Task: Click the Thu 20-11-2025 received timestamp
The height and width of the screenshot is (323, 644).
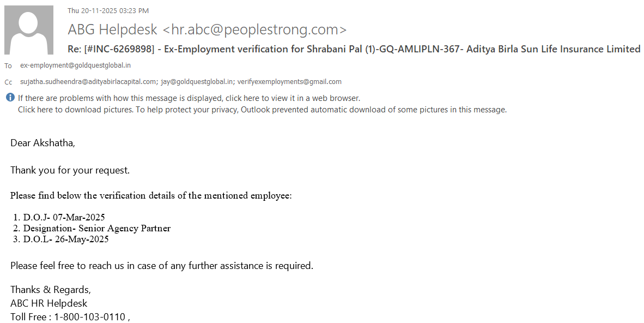Action: click(x=108, y=10)
